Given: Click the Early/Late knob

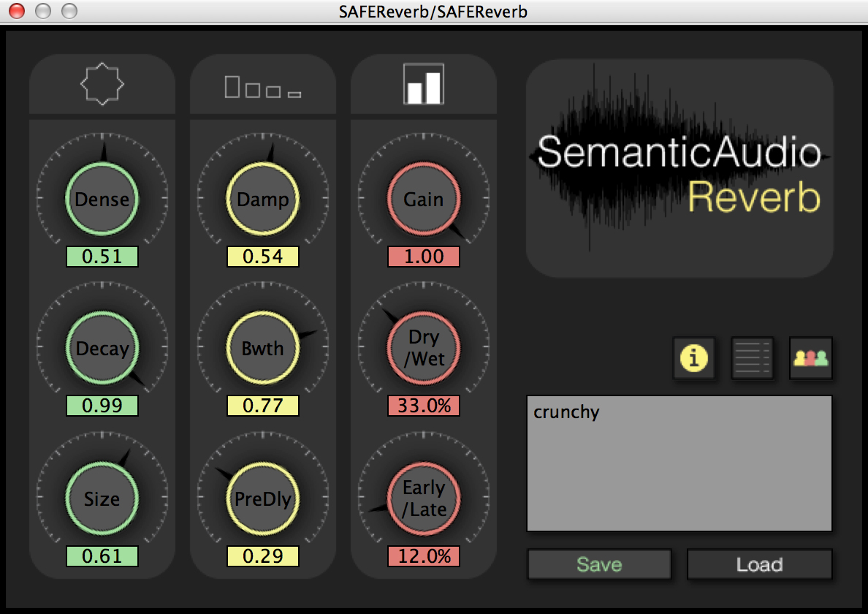Looking at the screenshot, I should tap(424, 499).
